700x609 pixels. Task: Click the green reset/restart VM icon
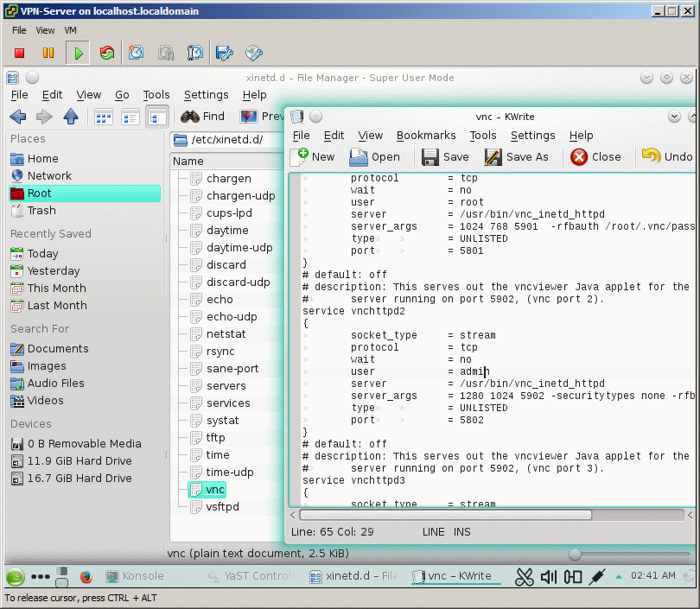click(x=107, y=54)
